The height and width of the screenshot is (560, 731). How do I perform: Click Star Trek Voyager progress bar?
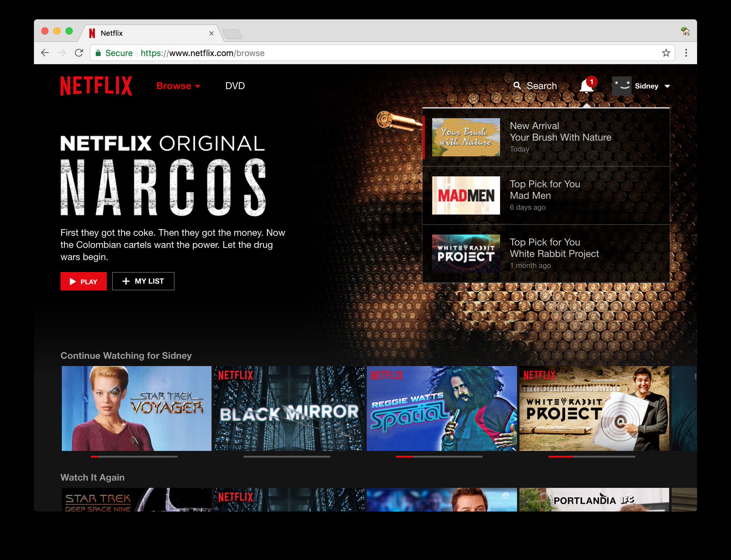[x=134, y=456]
